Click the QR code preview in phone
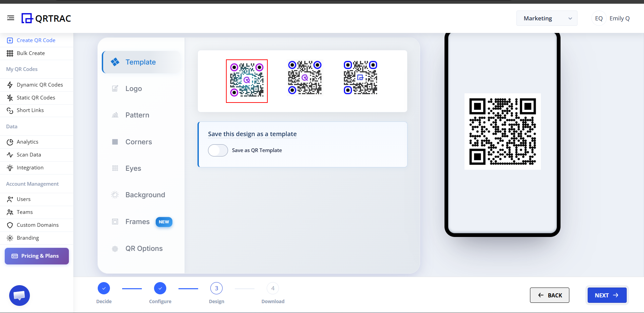 click(x=503, y=131)
